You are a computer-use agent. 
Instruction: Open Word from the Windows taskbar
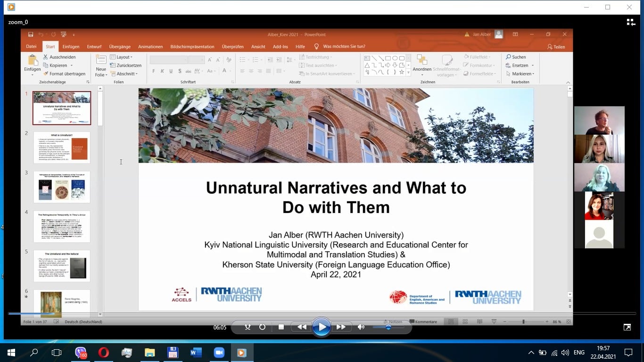(x=196, y=353)
